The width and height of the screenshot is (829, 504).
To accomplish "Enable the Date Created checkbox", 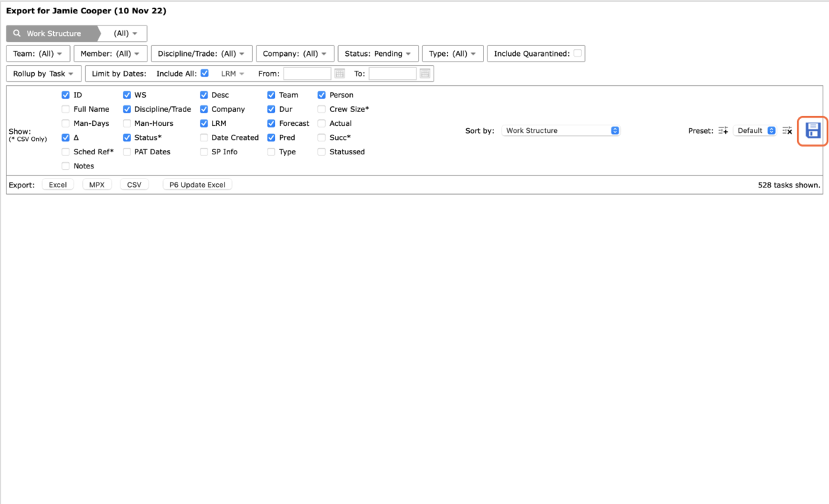I will pyautogui.click(x=203, y=137).
